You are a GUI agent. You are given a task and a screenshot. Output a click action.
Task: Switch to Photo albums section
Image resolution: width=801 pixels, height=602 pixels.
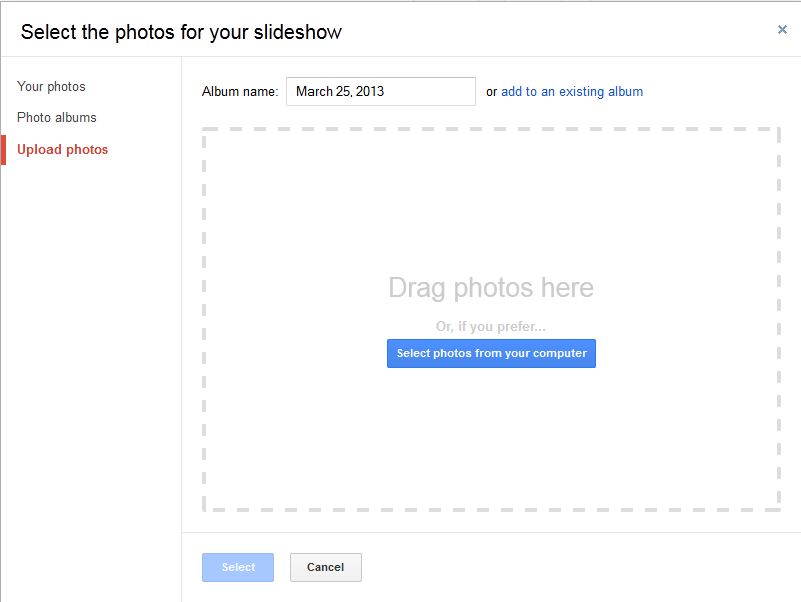click(x=57, y=118)
